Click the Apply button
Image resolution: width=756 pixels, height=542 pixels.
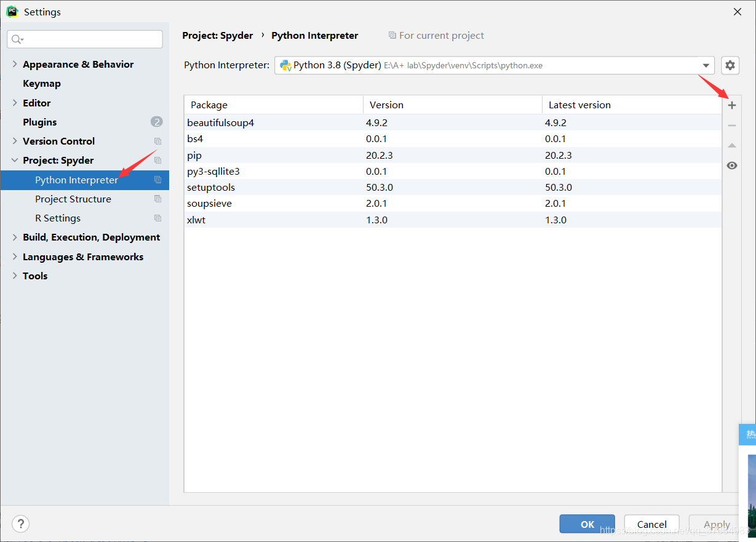(x=717, y=524)
